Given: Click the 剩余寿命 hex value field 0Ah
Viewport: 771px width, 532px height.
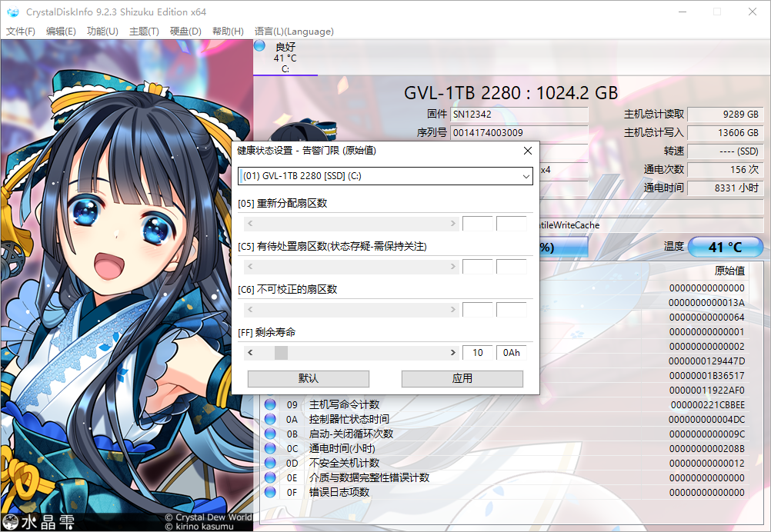Looking at the screenshot, I should (x=512, y=353).
